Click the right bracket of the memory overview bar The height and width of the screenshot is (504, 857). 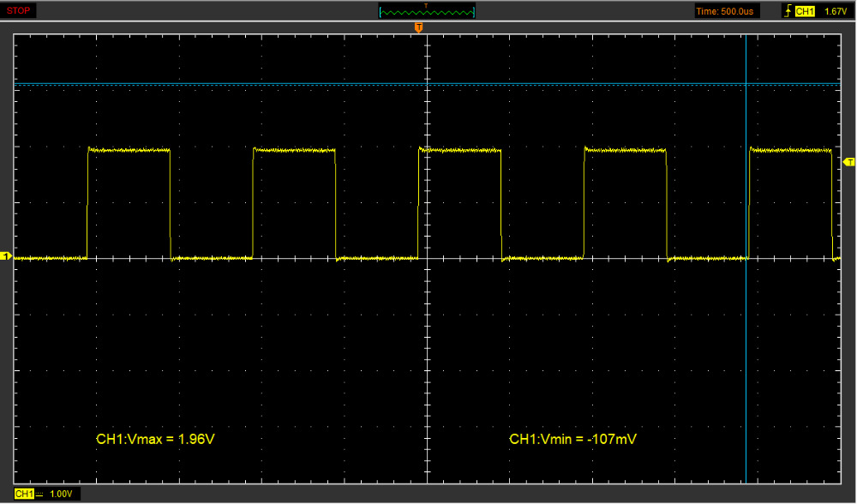click(474, 12)
